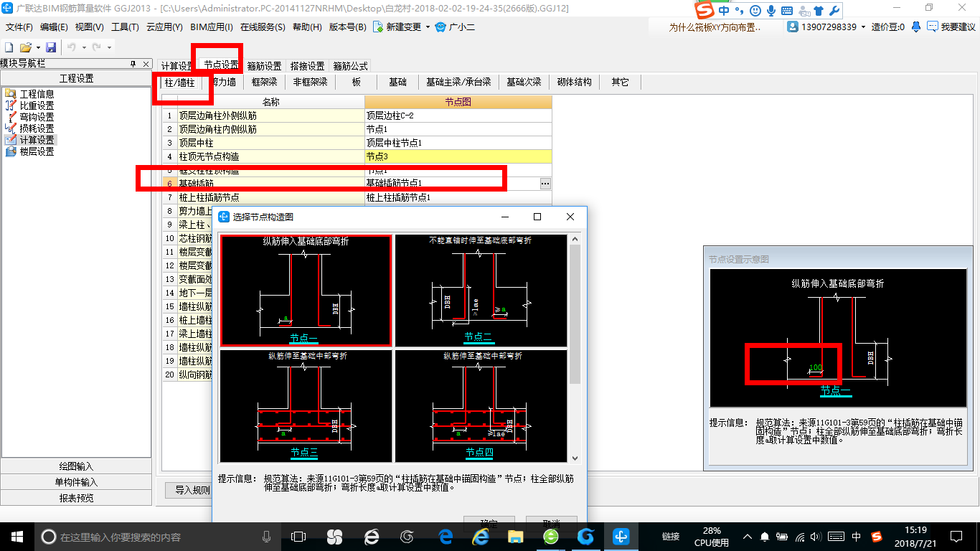Open 云应用(Y) menu
Viewport: 980px width, 551px height.
(164, 27)
